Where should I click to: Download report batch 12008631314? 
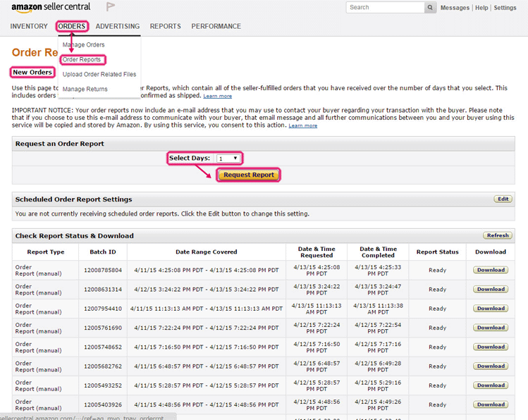click(x=491, y=289)
